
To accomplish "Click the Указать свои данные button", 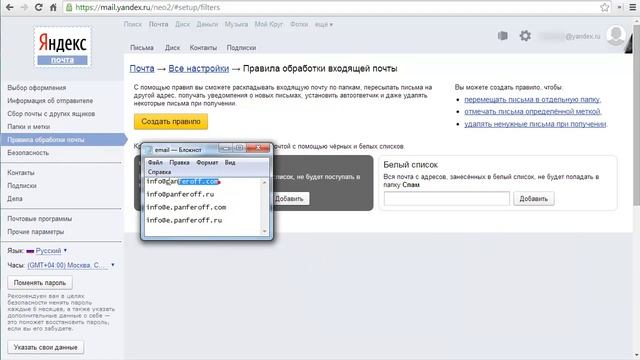I will (x=45, y=347).
